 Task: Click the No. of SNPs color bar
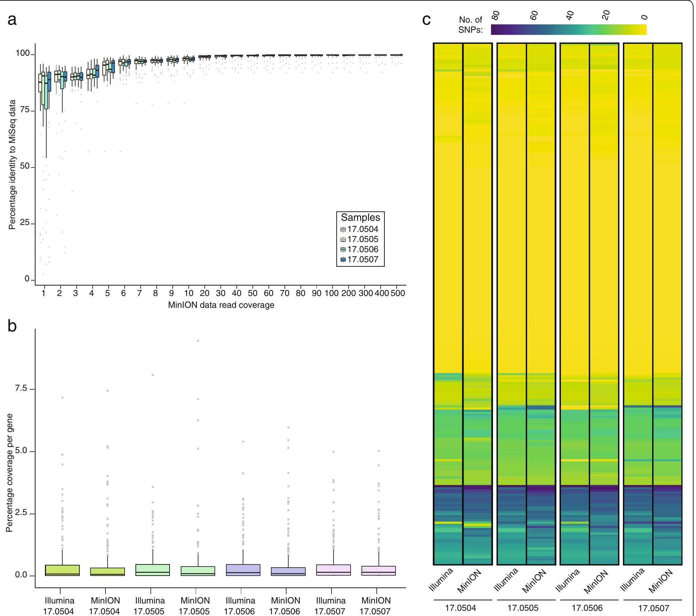[569, 30]
